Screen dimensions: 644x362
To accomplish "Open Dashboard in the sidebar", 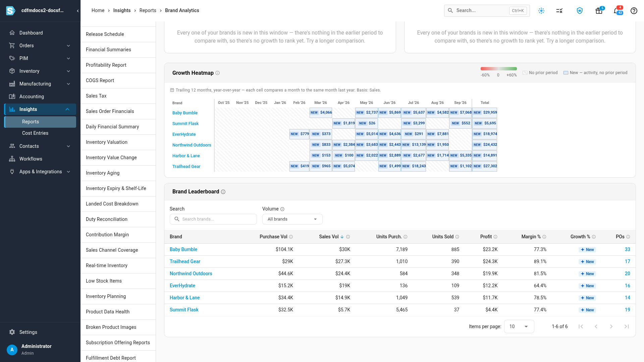I will [40, 33].
